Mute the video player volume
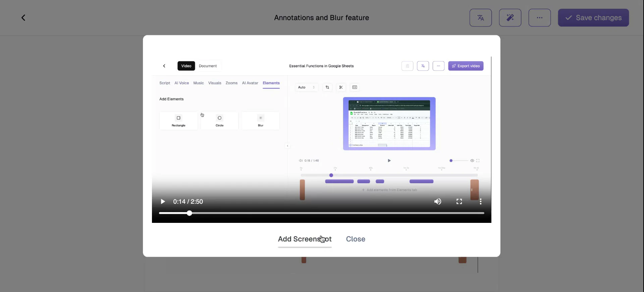Image resolution: width=644 pixels, height=292 pixels. point(438,202)
